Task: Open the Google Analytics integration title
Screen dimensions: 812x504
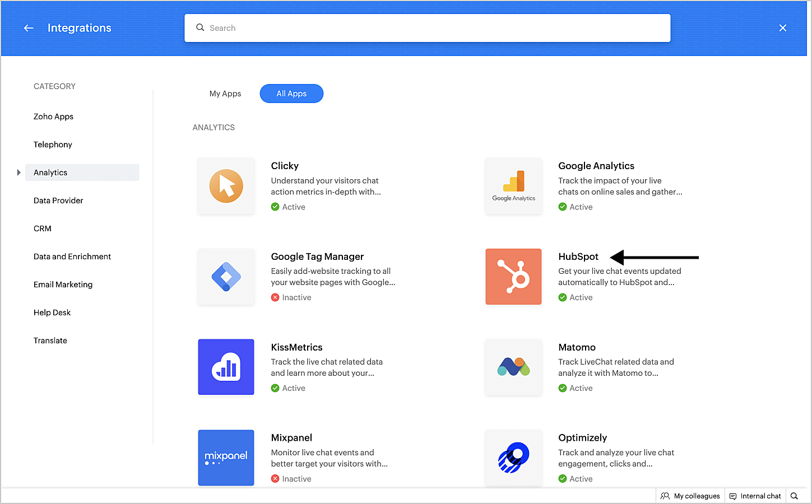Action: [x=596, y=166]
